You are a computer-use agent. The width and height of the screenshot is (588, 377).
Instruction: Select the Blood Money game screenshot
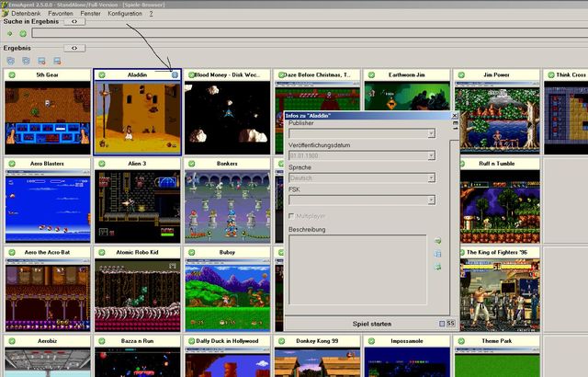coord(227,118)
